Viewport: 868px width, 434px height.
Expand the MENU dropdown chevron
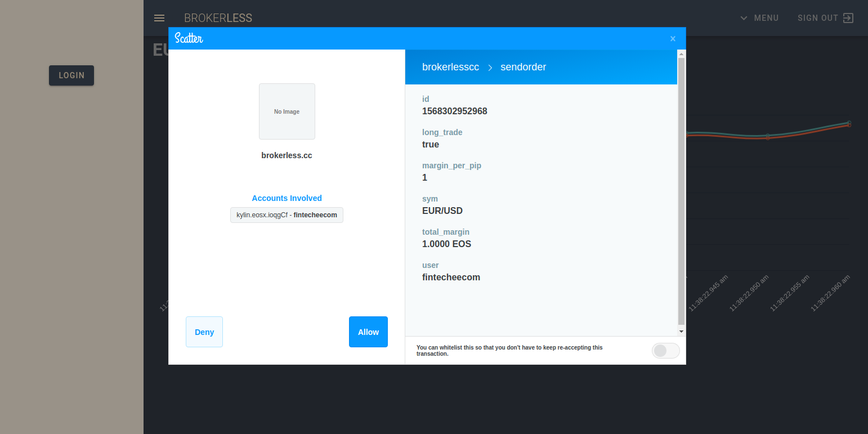744,18
